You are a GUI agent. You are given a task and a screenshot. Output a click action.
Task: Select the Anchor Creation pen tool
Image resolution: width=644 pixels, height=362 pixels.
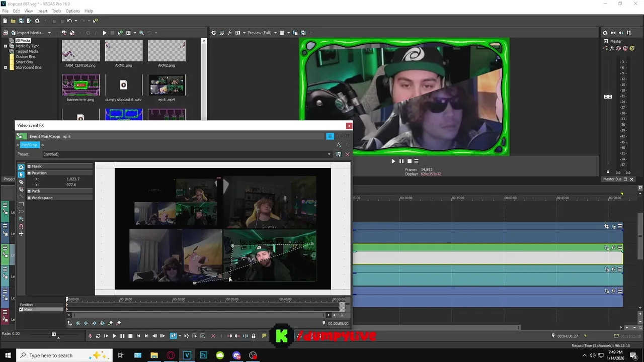point(21,182)
